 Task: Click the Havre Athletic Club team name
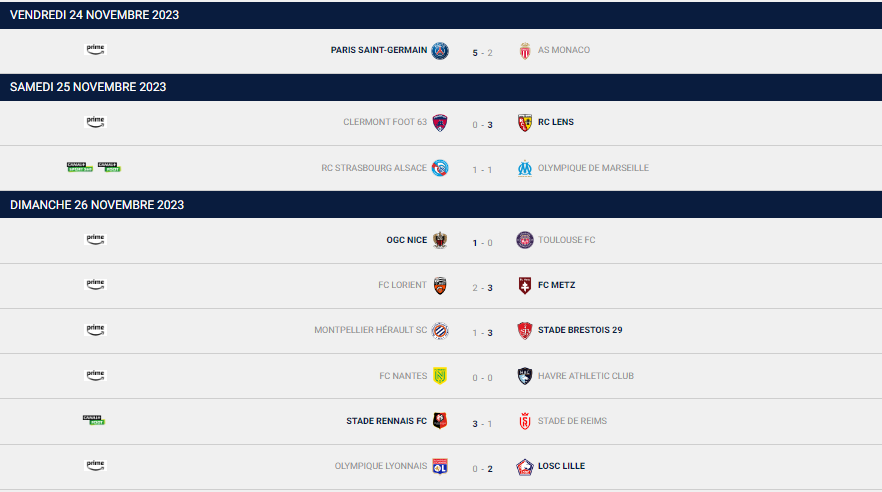tap(586, 376)
